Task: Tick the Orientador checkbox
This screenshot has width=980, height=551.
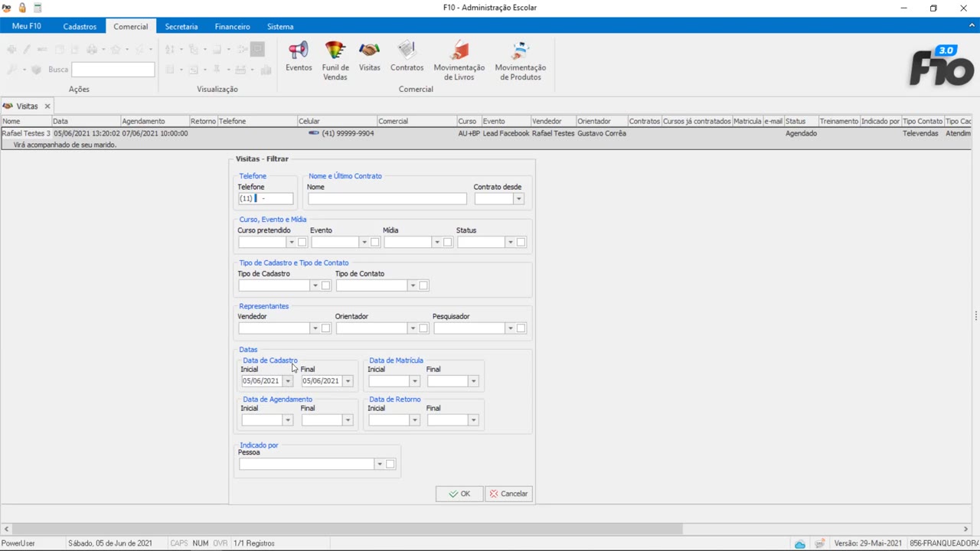Action: [423, 328]
